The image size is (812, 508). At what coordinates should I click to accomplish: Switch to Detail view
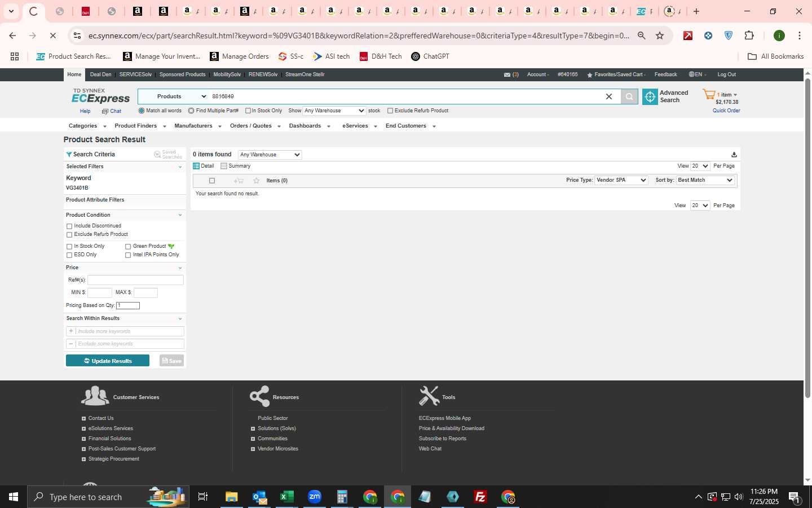204,166
